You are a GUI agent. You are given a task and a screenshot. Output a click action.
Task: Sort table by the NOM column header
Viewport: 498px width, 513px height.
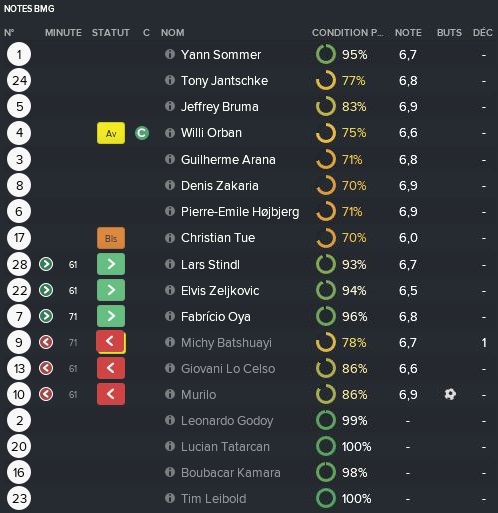(172, 33)
